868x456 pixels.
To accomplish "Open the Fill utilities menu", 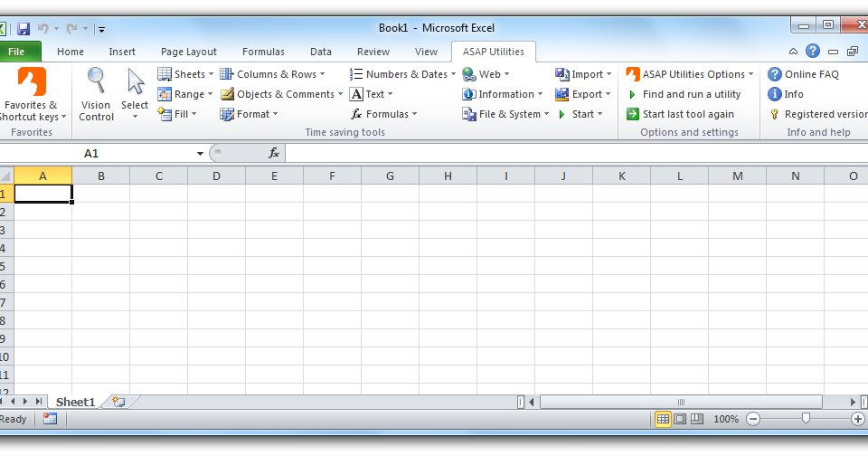I will 177,114.
